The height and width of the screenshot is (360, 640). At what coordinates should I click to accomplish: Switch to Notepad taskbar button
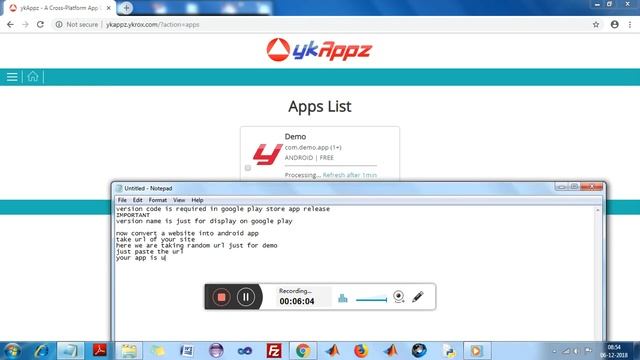pyautogui.click(x=70, y=351)
